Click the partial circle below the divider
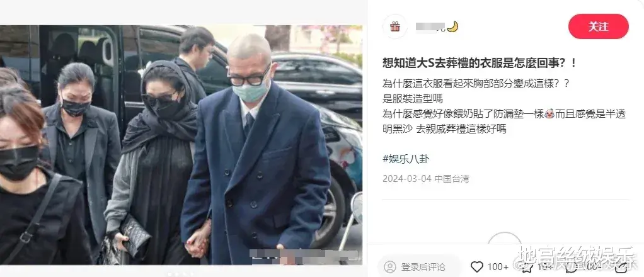The image size is (644, 277). click(x=504, y=239)
